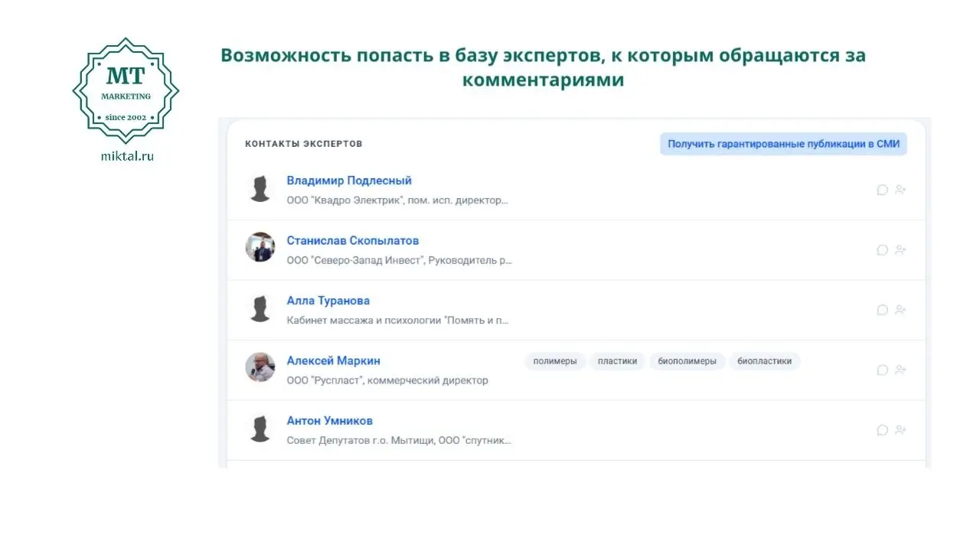Click add-contact icon for Антон Умников
This screenshot has height=551, width=980.
[x=900, y=430]
